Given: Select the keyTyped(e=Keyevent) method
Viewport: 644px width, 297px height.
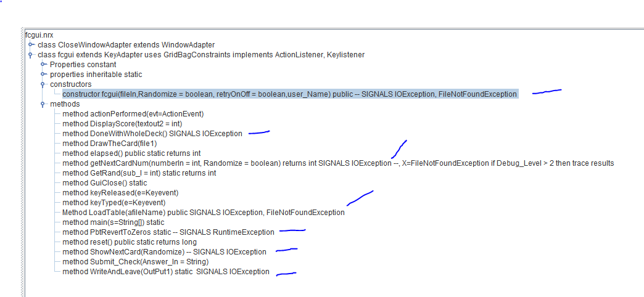Looking at the screenshot, I should [x=114, y=203].
